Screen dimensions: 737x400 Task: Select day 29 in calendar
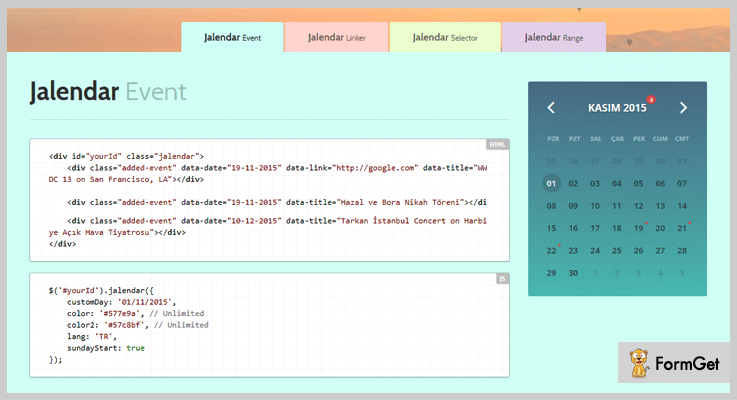[551, 273]
